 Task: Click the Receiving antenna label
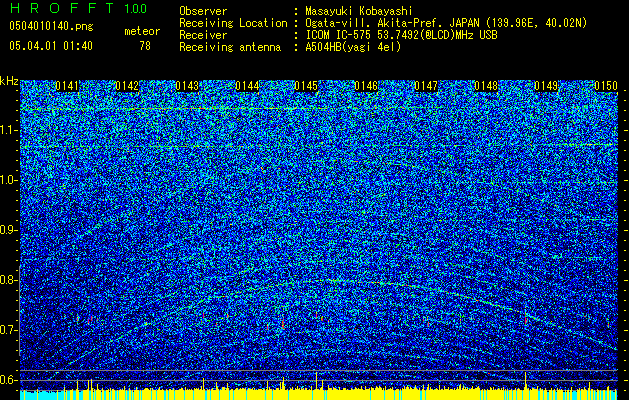tap(230, 47)
